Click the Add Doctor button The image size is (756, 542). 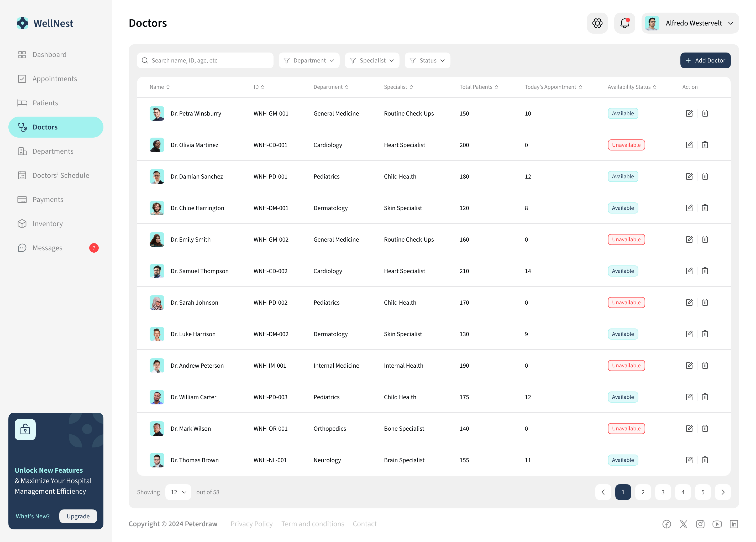tap(705, 60)
